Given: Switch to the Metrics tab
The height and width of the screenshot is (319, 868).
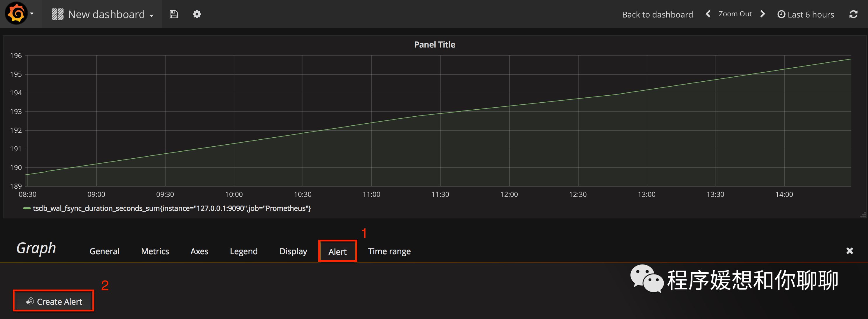Looking at the screenshot, I should pyautogui.click(x=155, y=251).
